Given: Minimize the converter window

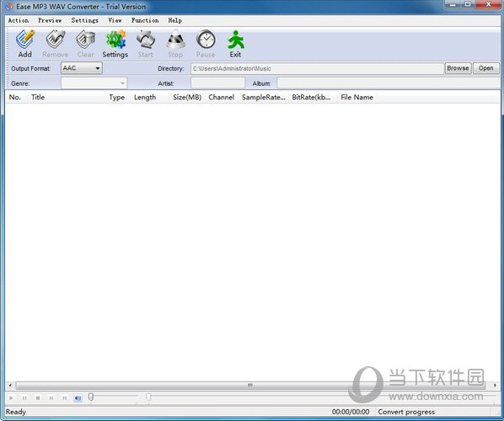Looking at the screenshot, I should (x=453, y=4).
